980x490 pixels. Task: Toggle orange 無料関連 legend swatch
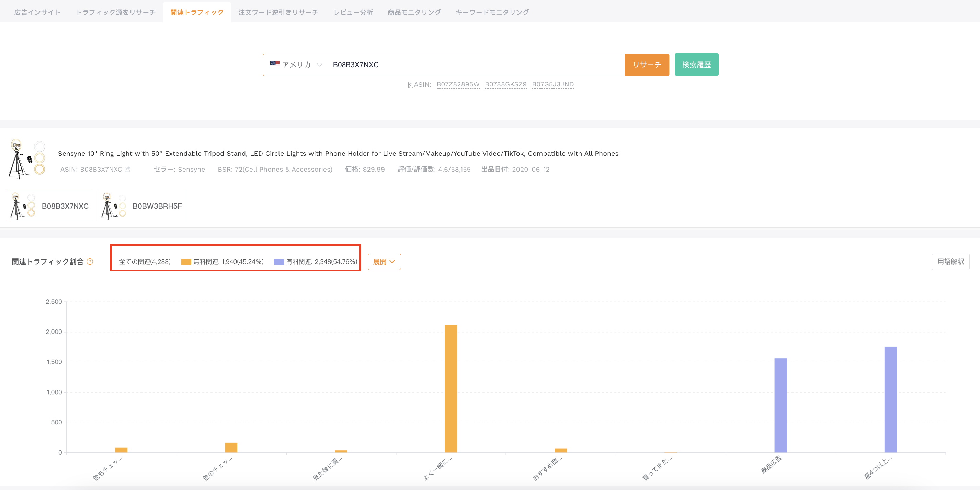[x=186, y=261]
